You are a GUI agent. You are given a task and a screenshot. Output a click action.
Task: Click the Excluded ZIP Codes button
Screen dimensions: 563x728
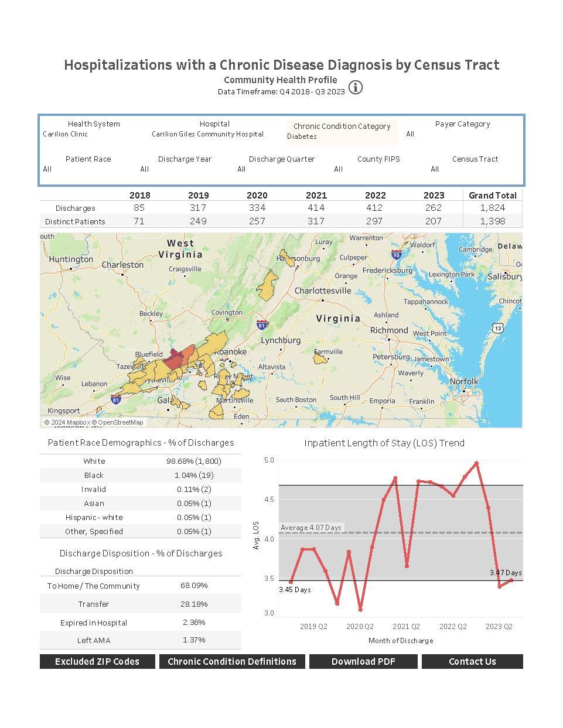(97, 661)
